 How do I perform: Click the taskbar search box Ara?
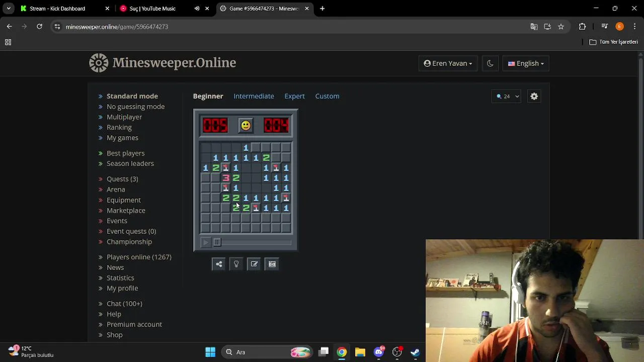[x=266, y=352]
